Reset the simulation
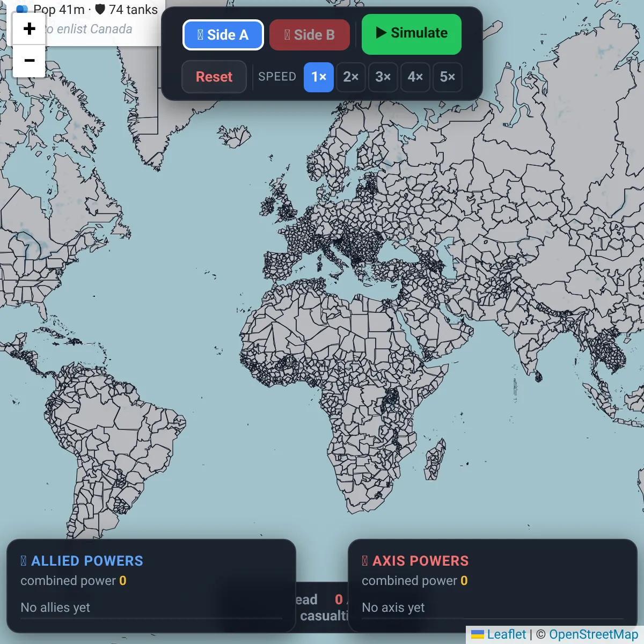Viewport: 644px width, 644px height. [x=214, y=77]
